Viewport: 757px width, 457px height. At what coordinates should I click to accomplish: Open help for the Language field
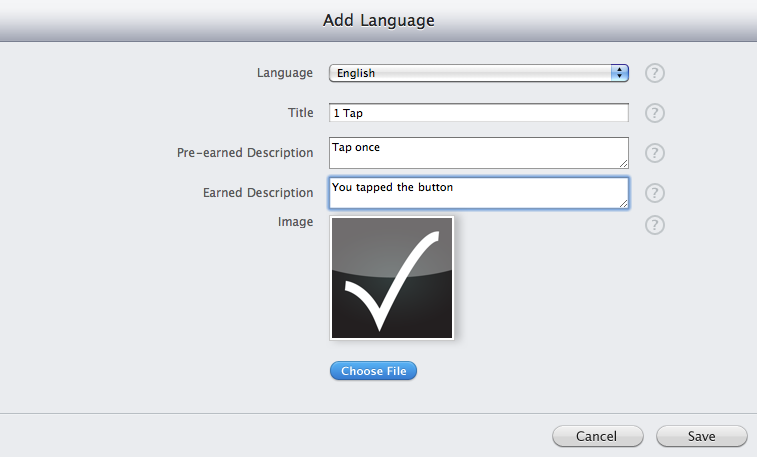click(x=655, y=73)
